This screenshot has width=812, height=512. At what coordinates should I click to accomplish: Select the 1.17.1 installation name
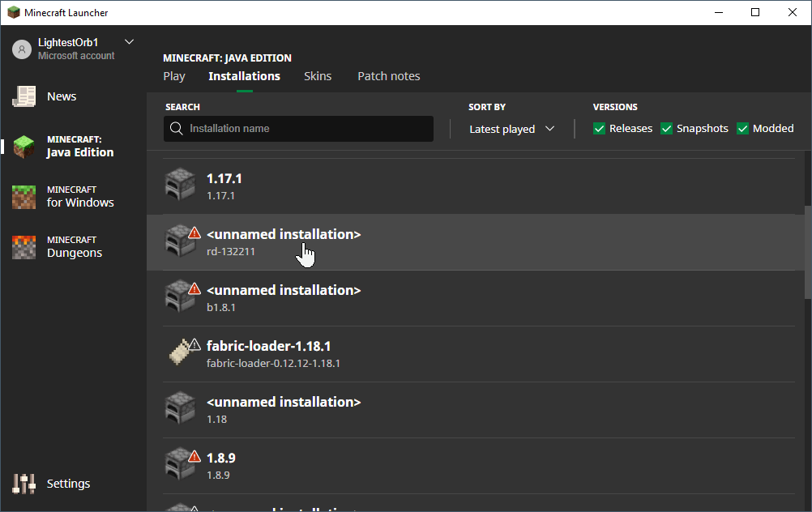pos(224,178)
